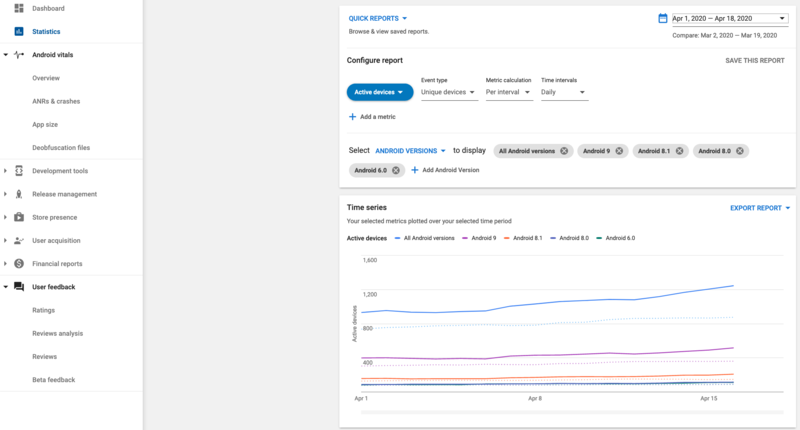
Task: Open Android vitals Overview
Action: pyautogui.click(x=46, y=78)
